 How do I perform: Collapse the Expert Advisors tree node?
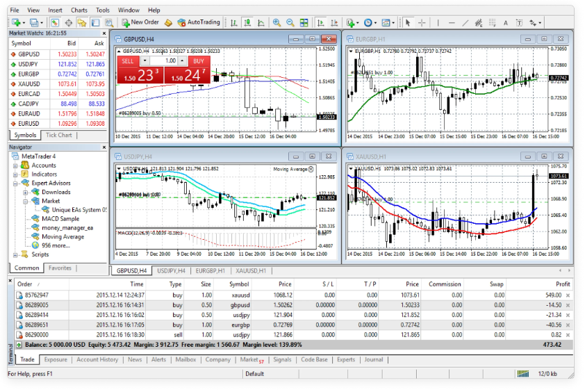15,183
